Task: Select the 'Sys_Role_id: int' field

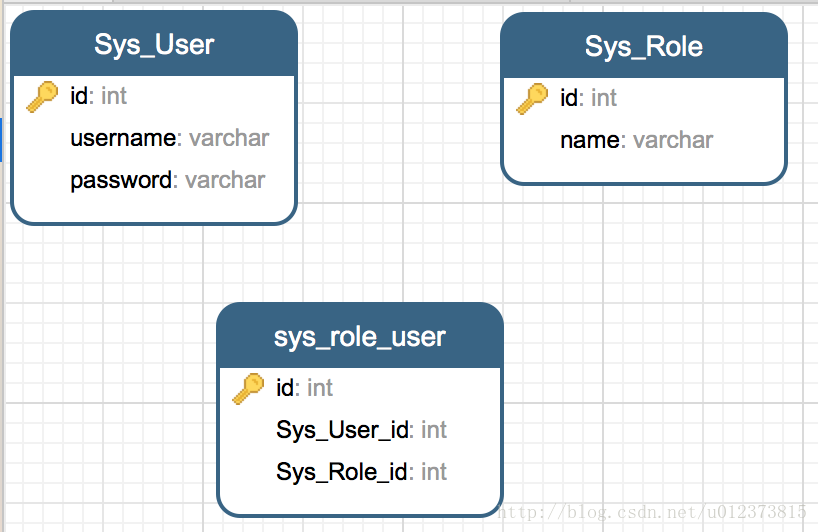Action: 360,472
